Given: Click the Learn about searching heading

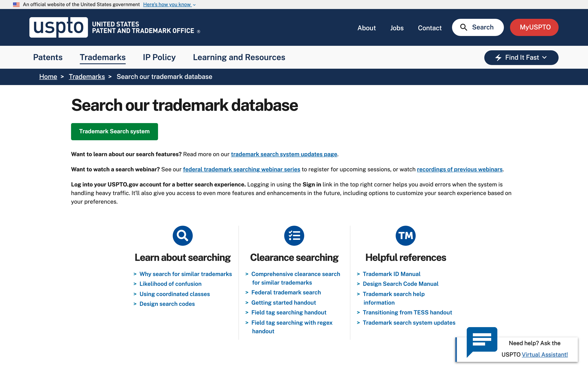Looking at the screenshot, I should pos(183,258).
